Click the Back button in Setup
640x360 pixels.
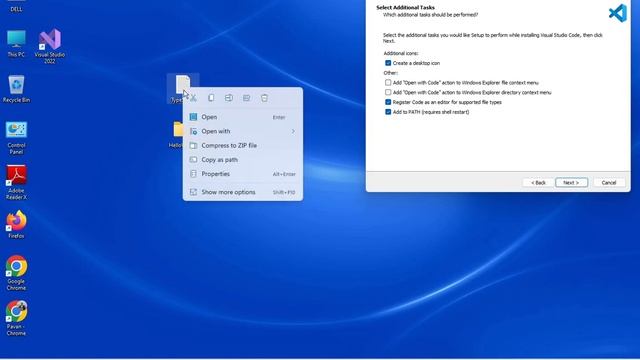click(538, 183)
